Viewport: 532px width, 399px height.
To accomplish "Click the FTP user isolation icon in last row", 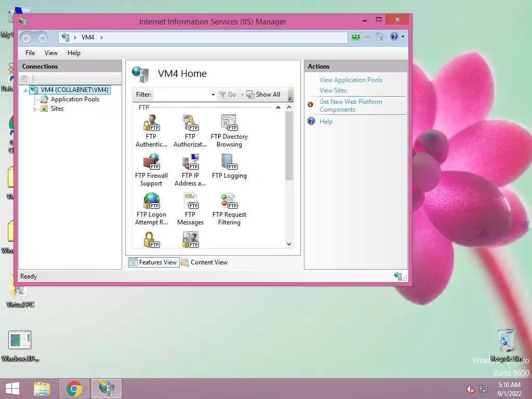I will (x=190, y=240).
